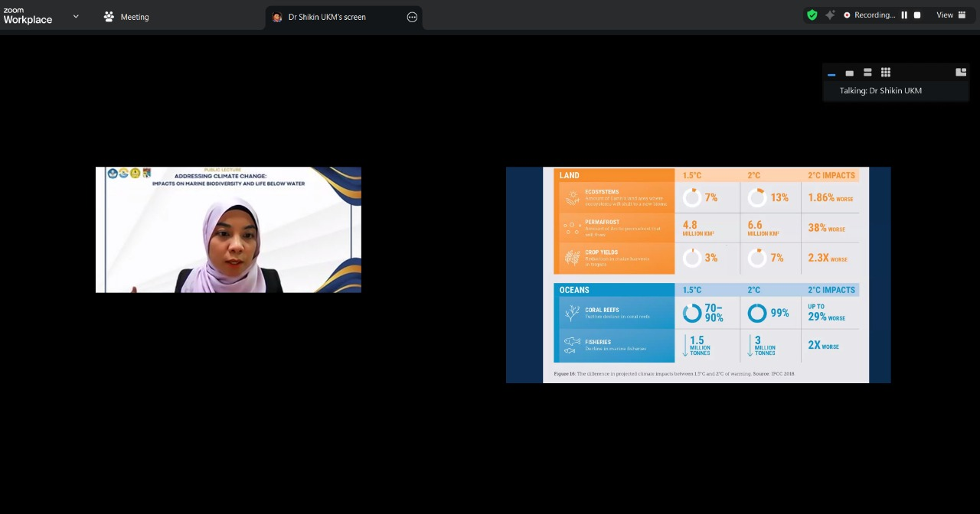Click the Talking: Dr Shikin UKM label

[880, 90]
